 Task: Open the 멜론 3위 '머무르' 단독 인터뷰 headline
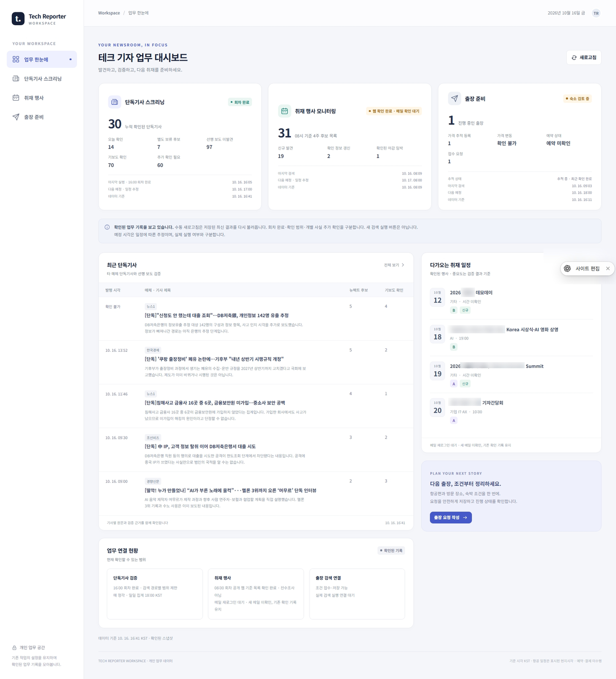tap(230, 490)
